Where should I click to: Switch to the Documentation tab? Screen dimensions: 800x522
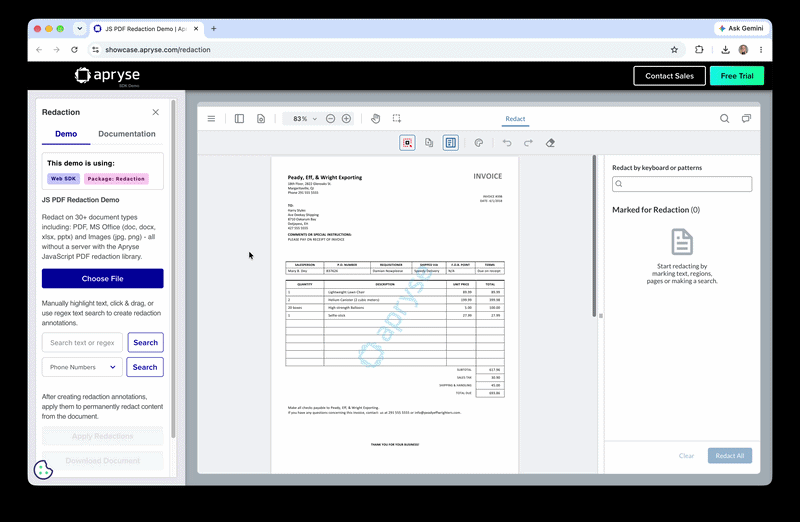[x=127, y=134]
